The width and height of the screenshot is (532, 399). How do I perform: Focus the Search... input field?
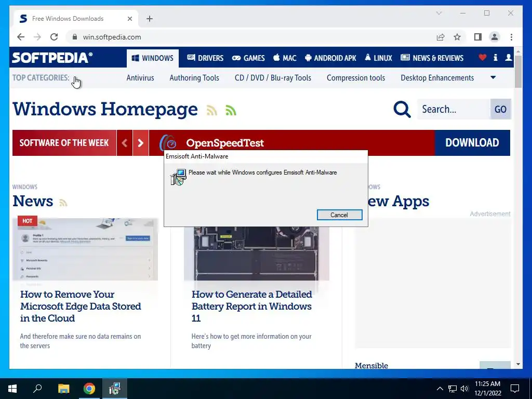[x=454, y=109]
